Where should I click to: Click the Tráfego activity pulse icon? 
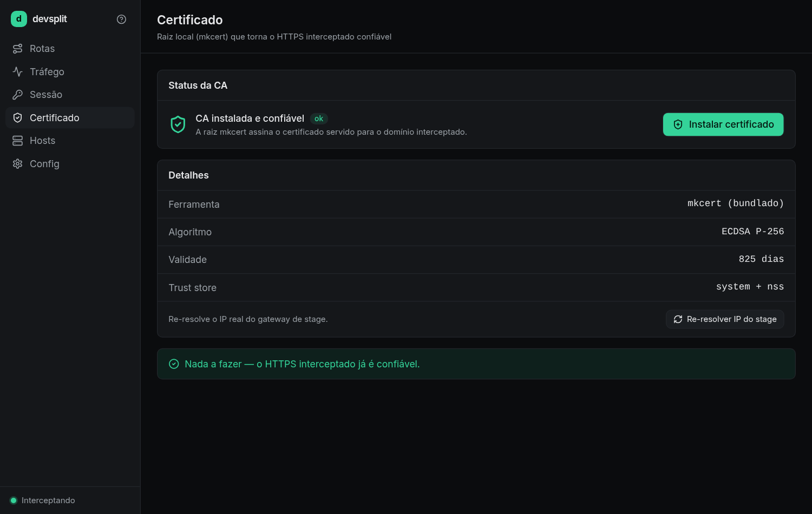click(17, 71)
